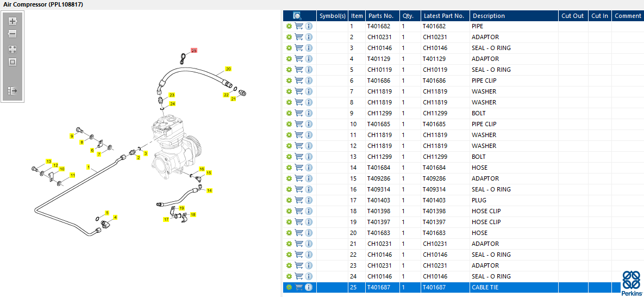Click the Cut Out column header
Viewport: 644px width, 297px height.
(x=573, y=16)
